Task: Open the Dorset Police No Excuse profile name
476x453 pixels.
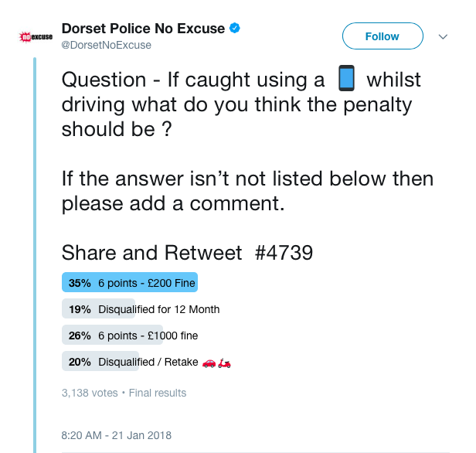Action: tap(143, 29)
